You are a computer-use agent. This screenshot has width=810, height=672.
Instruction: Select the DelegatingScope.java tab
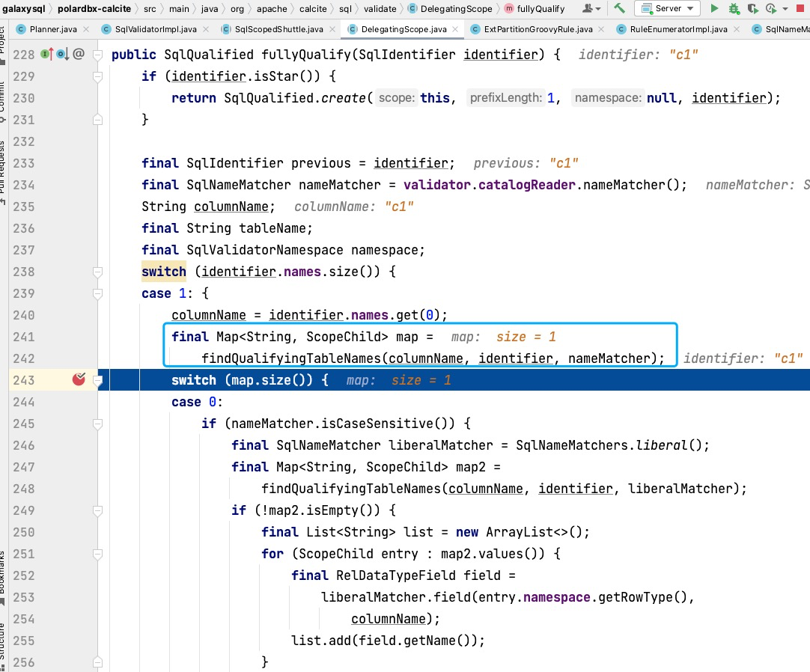pyautogui.click(x=404, y=29)
